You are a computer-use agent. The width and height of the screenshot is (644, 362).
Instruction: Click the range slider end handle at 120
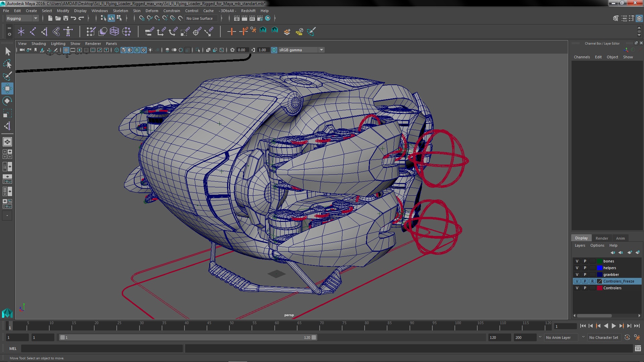[x=314, y=338]
